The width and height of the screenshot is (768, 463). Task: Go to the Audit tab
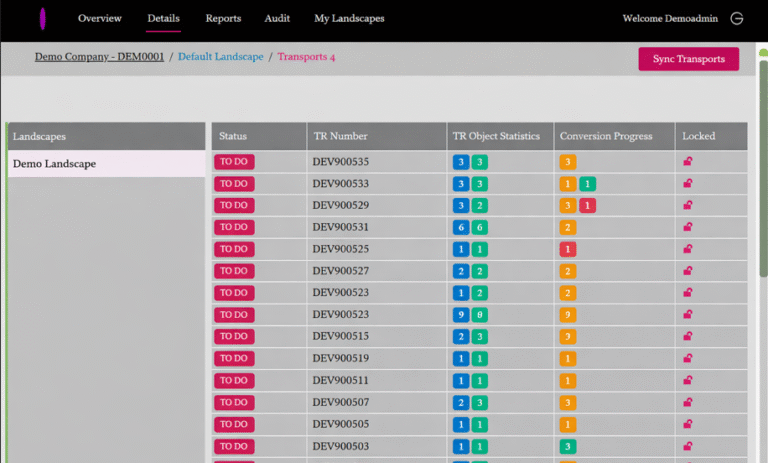(x=277, y=18)
